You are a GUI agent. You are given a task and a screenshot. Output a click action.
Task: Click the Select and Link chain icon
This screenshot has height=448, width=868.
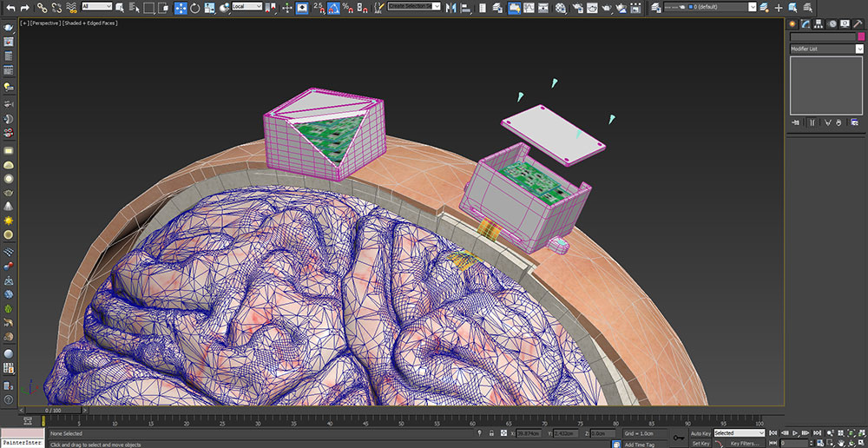(42, 8)
